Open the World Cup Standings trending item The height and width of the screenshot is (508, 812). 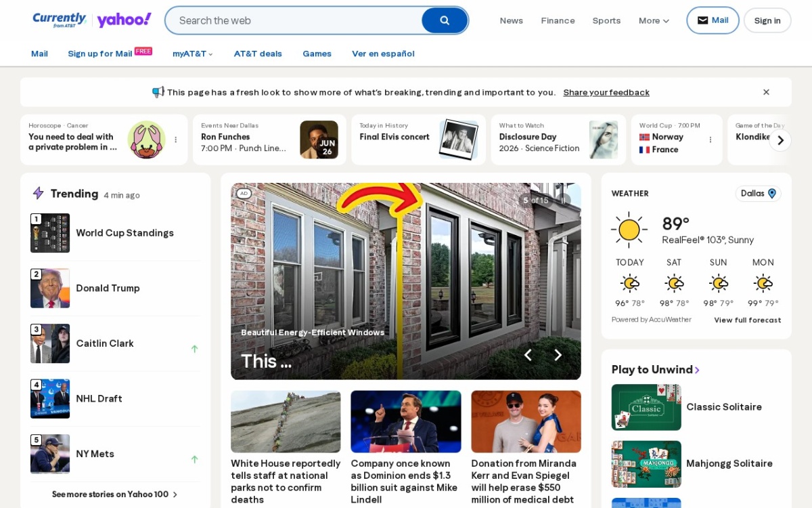click(x=115, y=233)
